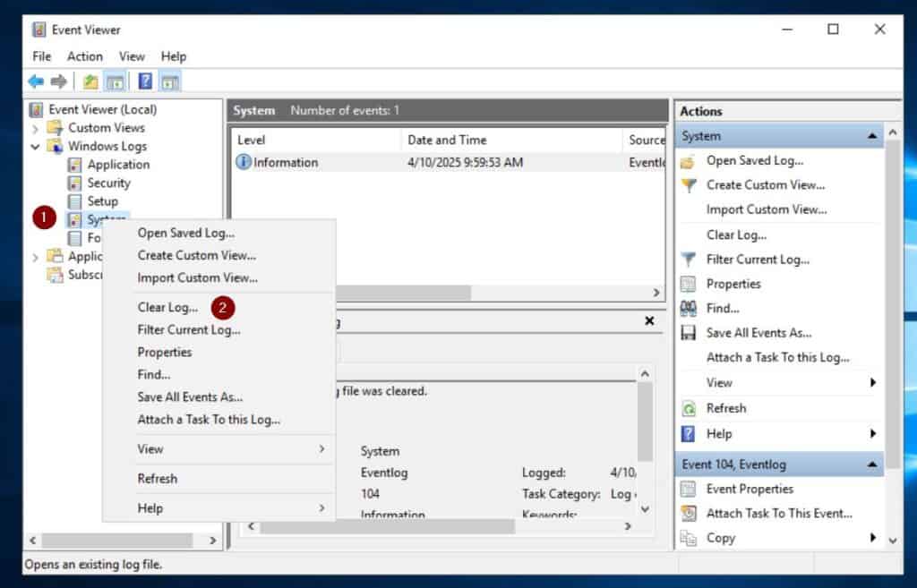917x588 pixels.
Task: Click the Custom Views folder icon
Action: tap(55, 127)
